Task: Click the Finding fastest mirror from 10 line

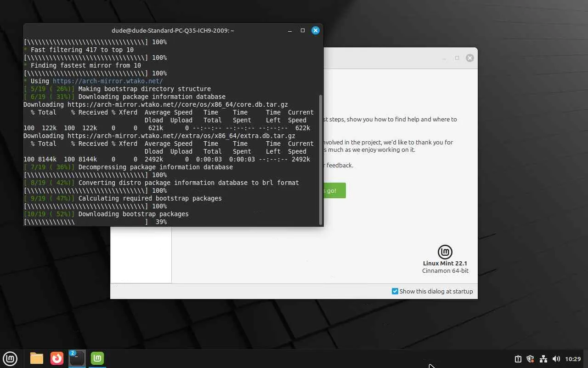Action: click(82, 65)
